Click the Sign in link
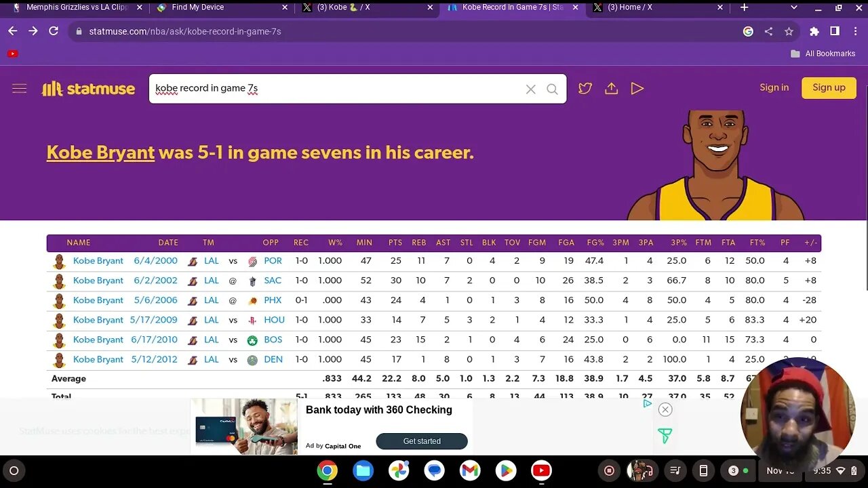Image resolution: width=868 pixels, height=488 pixels. coord(774,87)
